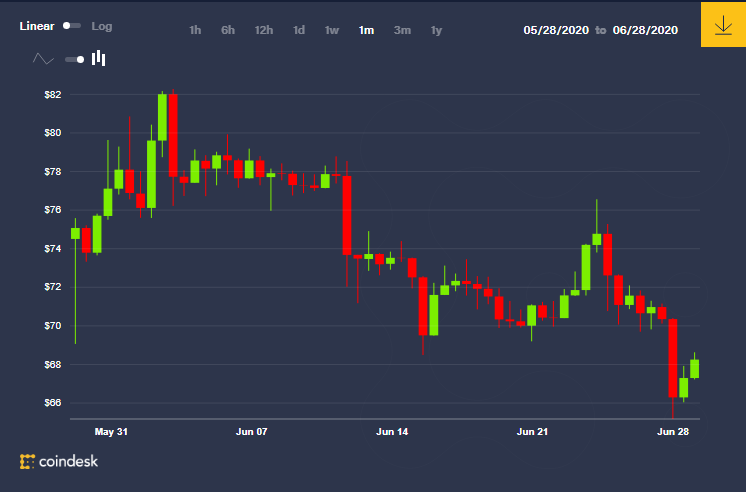Toggle the line/candlestick chart switch

click(x=75, y=59)
